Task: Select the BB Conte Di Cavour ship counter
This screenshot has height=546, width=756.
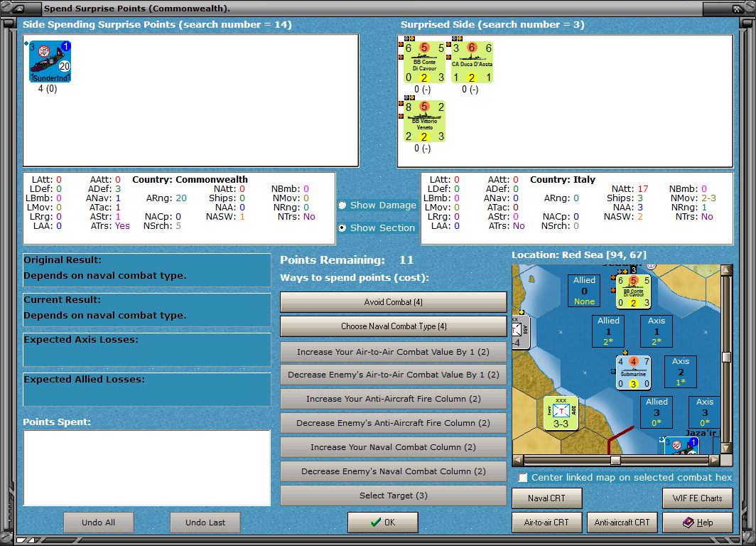Action: tap(423, 63)
